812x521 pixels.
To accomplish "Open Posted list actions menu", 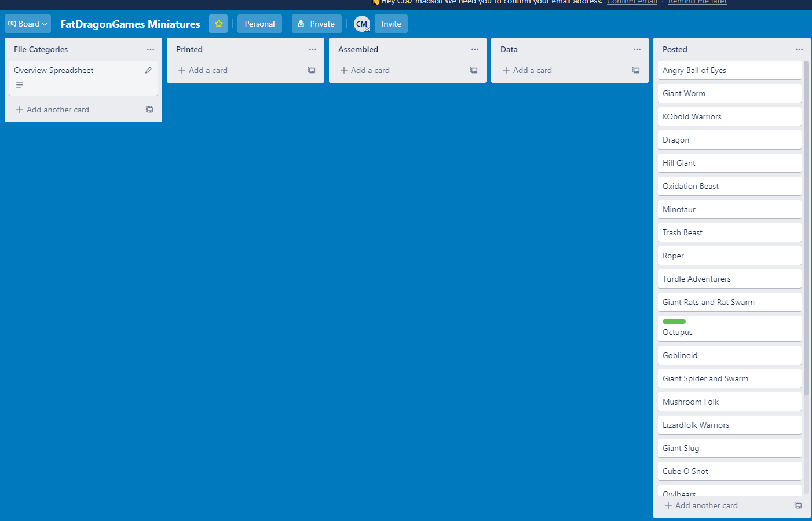I will click(799, 49).
